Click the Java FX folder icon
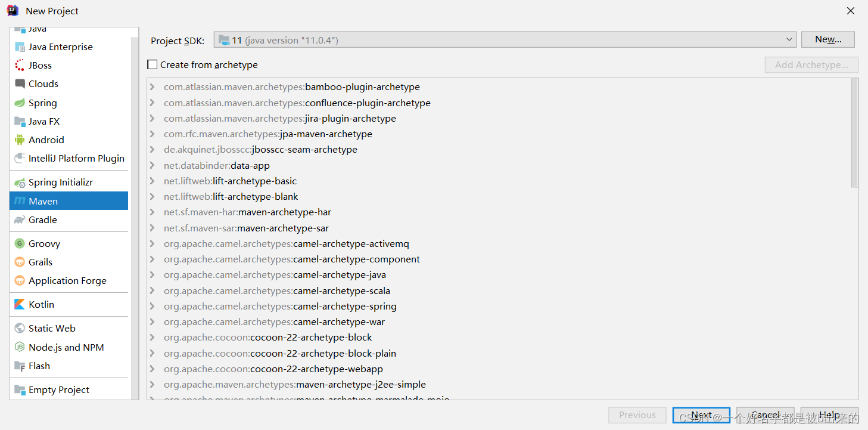 (20, 122)
